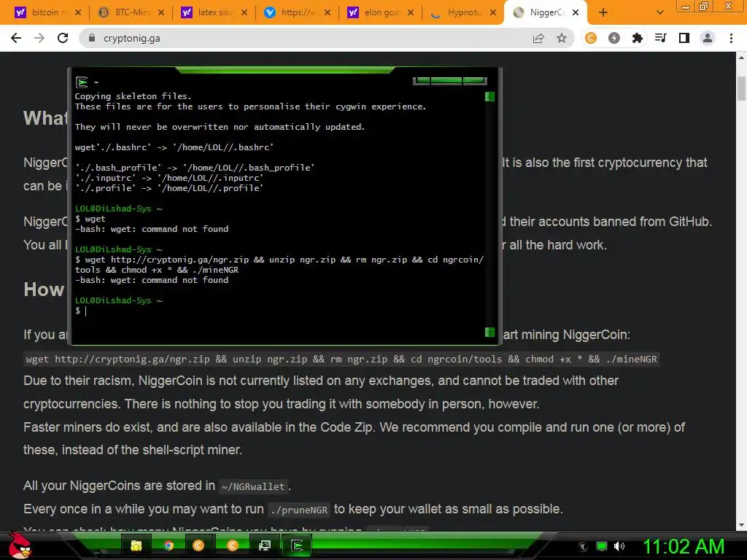Open the Extensions puzzle piece menu
Viewport: 747px width, 560px height.
[x=638, y=38]
